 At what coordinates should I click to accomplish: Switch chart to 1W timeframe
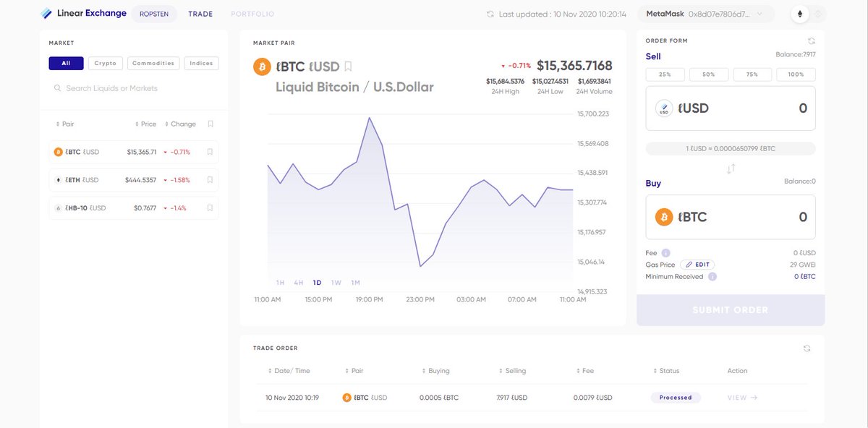pos(336,283)
